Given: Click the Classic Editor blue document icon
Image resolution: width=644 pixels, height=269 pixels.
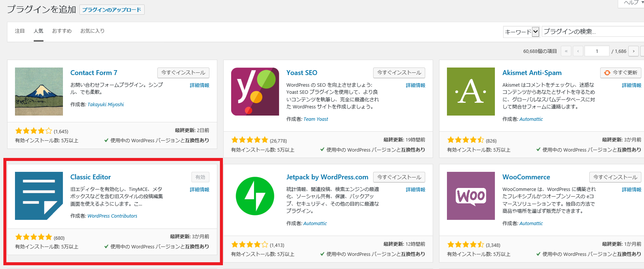Looking at the screenshot, I should (39, 196).
